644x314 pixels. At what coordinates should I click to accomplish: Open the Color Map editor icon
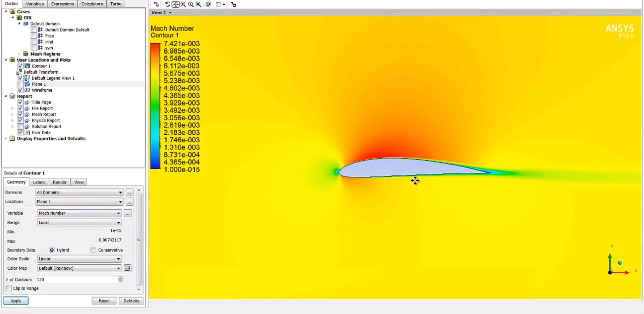coord(127,268)
